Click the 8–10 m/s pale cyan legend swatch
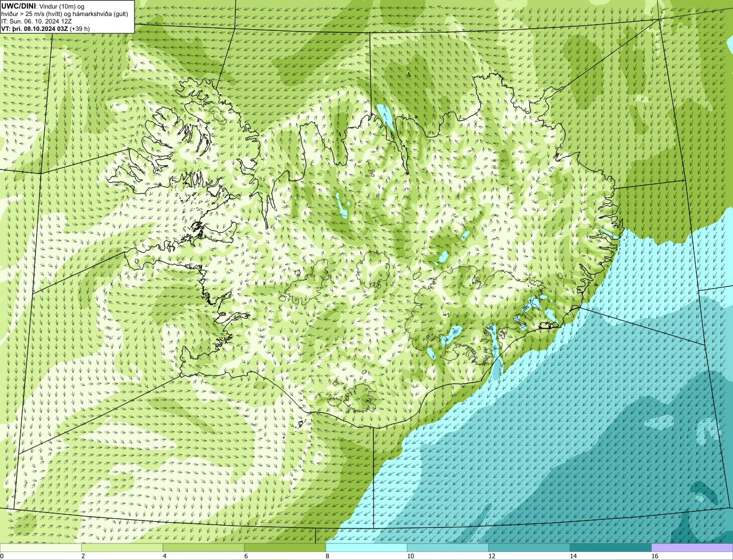This screenshot has width=733, height=560. 366,547
